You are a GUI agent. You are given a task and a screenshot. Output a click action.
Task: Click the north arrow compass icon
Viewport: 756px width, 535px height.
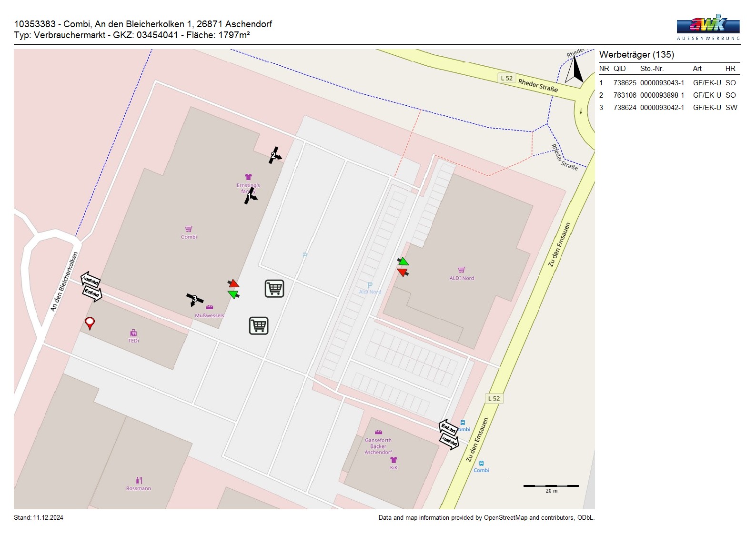575,70
